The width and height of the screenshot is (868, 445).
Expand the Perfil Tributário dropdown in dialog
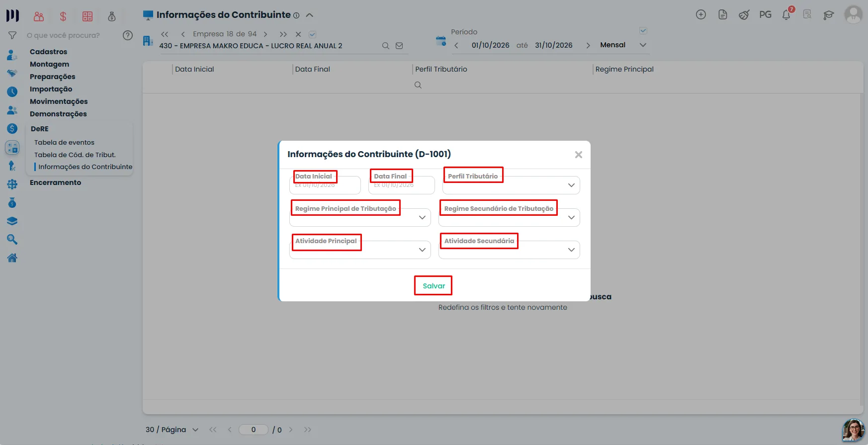point(511,185)
